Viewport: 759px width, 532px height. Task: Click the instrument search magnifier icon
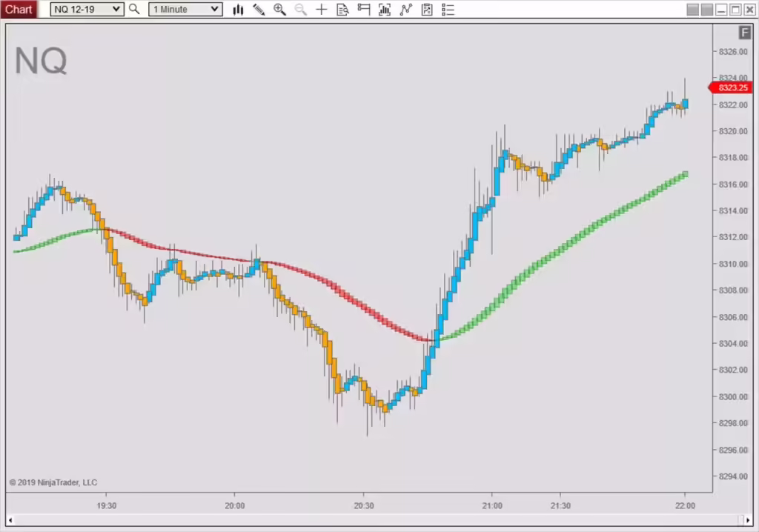click(134, 10)
